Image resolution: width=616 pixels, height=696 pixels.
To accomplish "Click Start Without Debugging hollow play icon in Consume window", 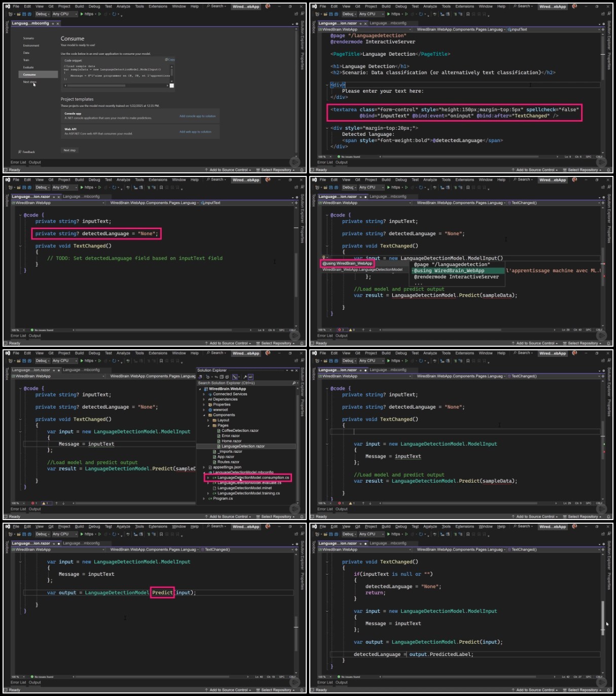I will click(99, 14).
